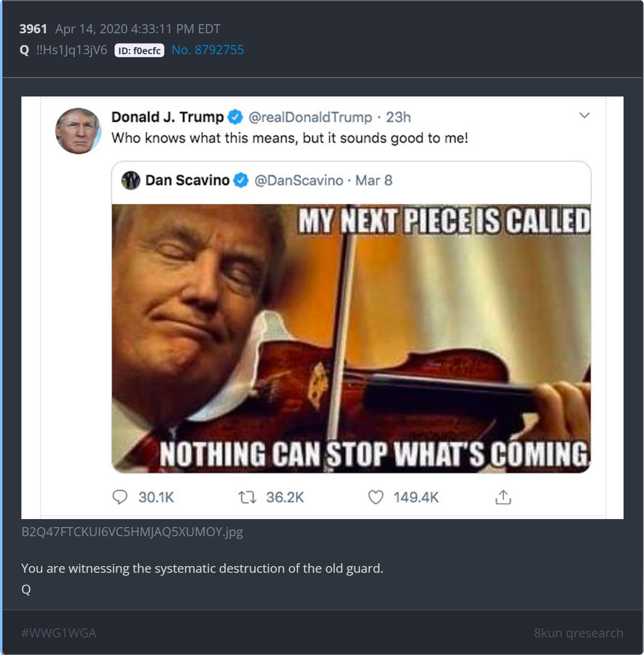Click the @DanScavino handle
Image resolution: width=644 pixels, height=655 pixels.
click(299, 181)
